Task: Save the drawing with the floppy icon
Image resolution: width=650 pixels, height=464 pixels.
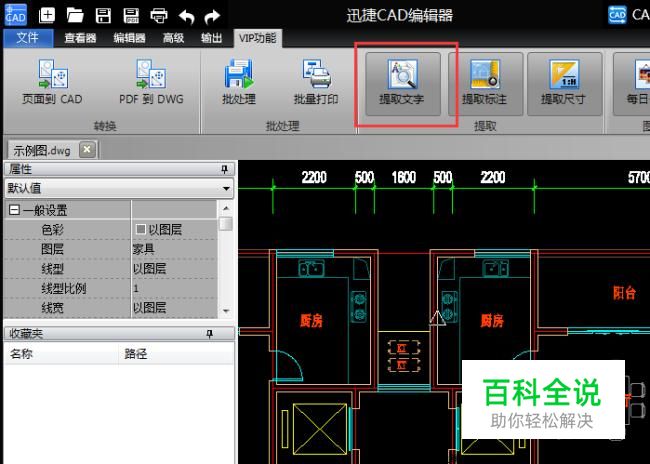Action: click(103, 15)
